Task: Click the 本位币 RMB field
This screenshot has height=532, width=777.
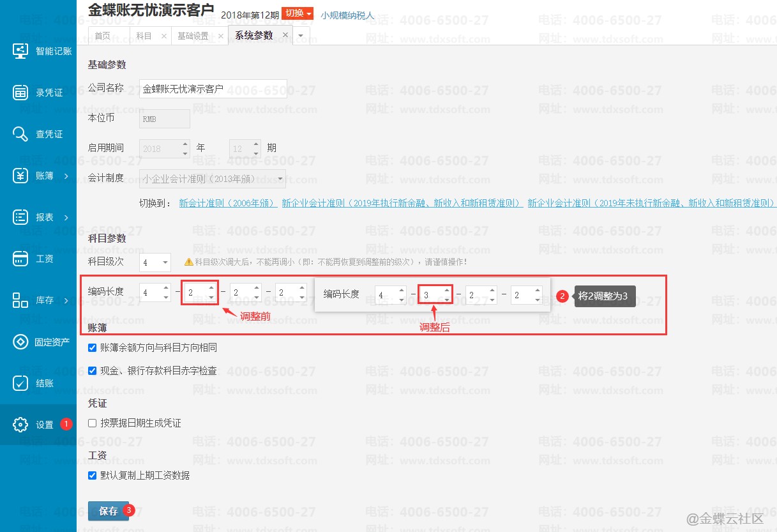Action: [x=165, y=119]
